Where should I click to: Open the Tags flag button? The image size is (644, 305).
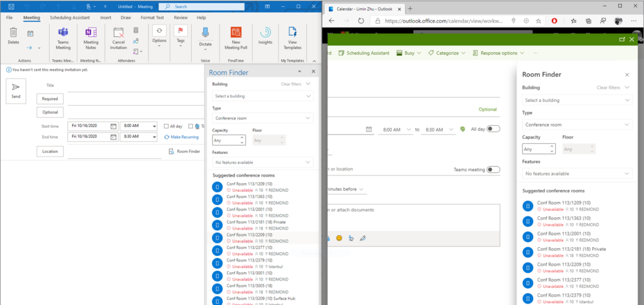coord(180,36)
